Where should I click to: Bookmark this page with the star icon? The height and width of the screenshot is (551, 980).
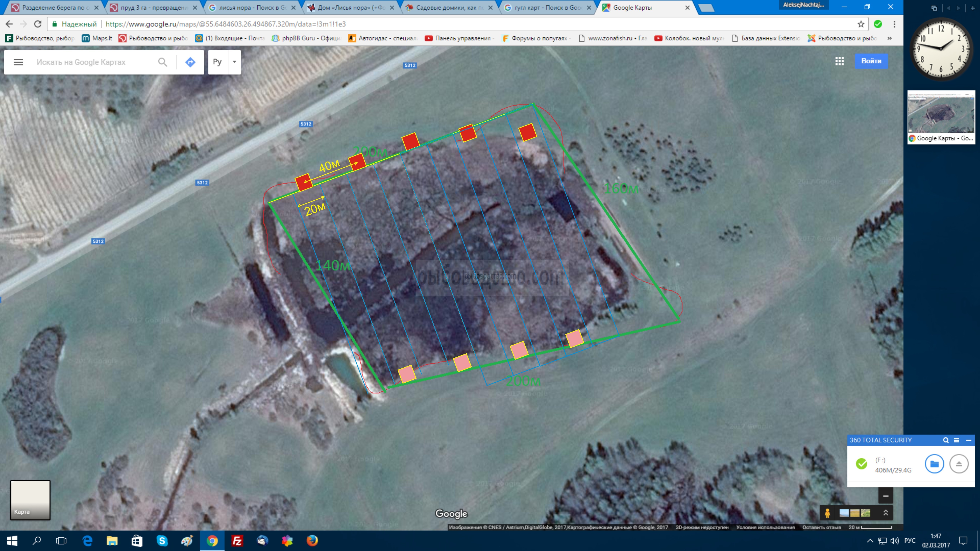861,24
